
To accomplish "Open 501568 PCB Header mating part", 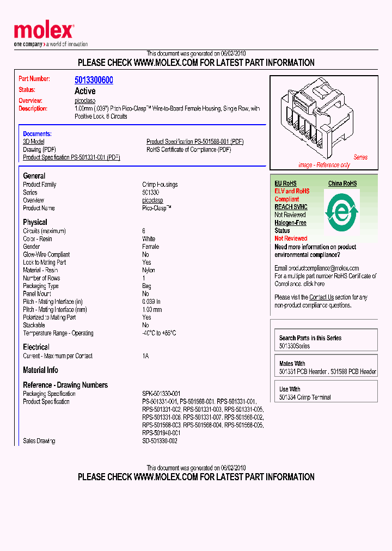I will coord(353,372).
